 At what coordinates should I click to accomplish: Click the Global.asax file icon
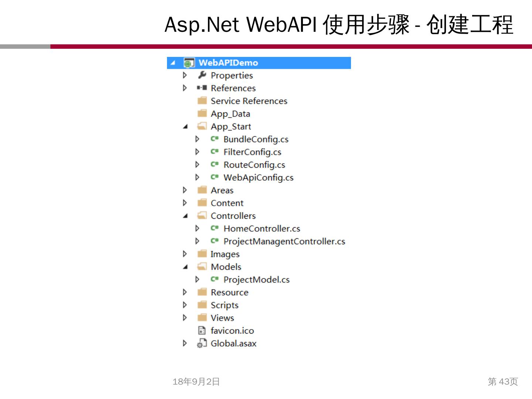tap(202, 344)
